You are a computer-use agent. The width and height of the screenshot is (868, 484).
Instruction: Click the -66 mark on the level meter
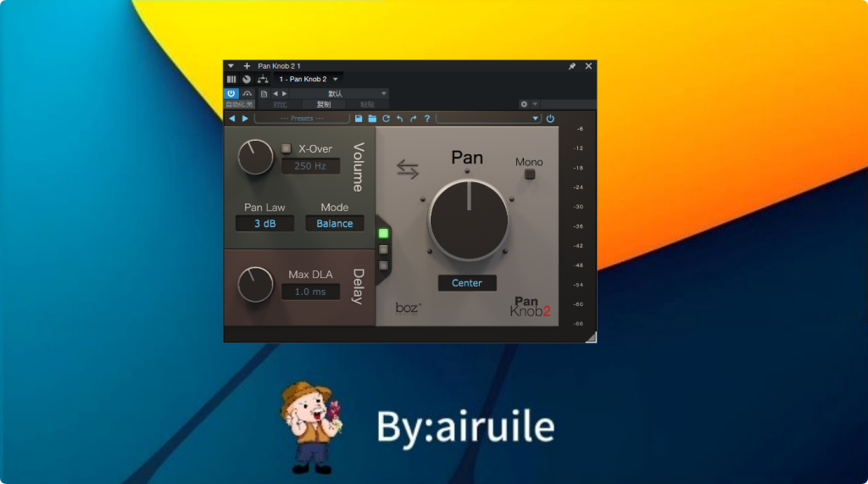pyautogui.click(x=578, y=324)
